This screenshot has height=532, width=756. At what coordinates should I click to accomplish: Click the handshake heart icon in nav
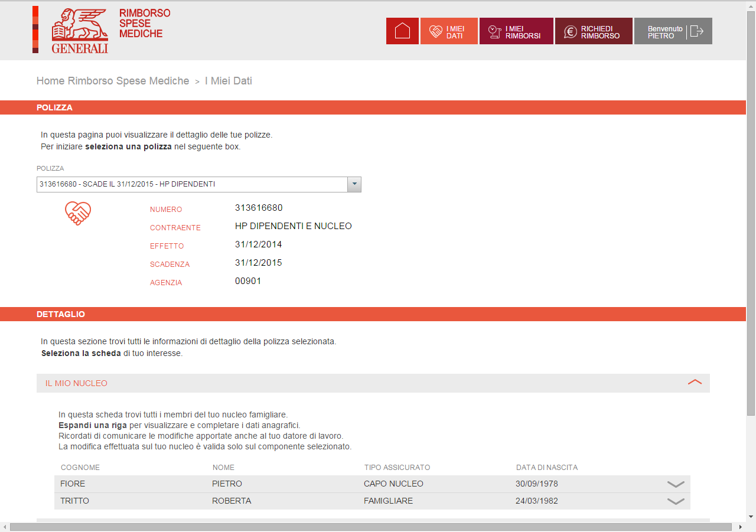pos(436,32)
